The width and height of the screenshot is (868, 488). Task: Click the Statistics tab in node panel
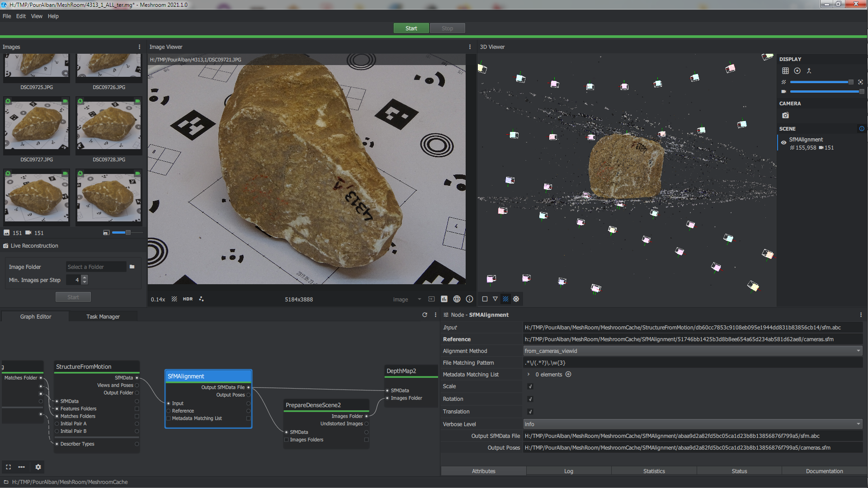click(653, 471)
